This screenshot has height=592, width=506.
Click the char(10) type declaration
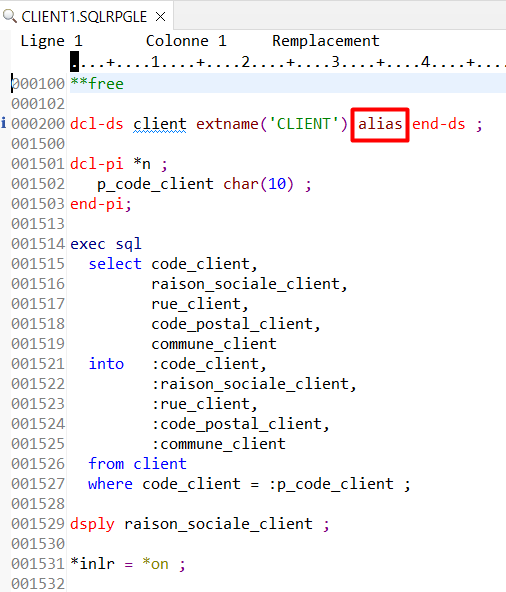click(x=258, y=184)
